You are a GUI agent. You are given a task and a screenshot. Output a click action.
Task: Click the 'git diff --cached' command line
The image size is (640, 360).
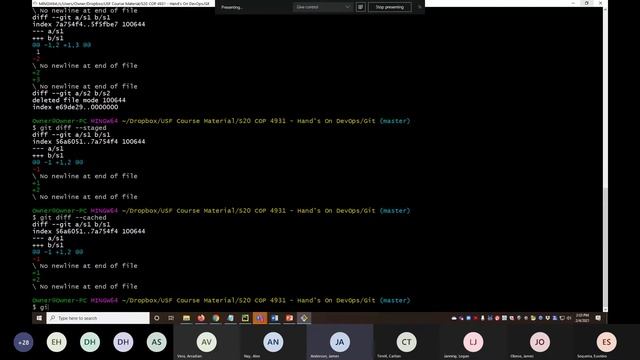point(69,218)
